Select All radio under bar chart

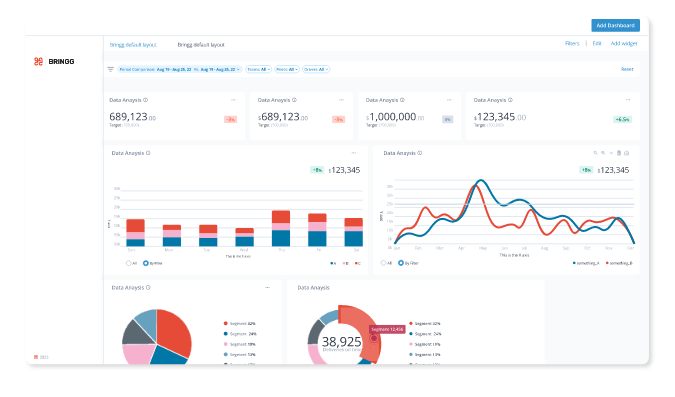click(x=128, y=263)
